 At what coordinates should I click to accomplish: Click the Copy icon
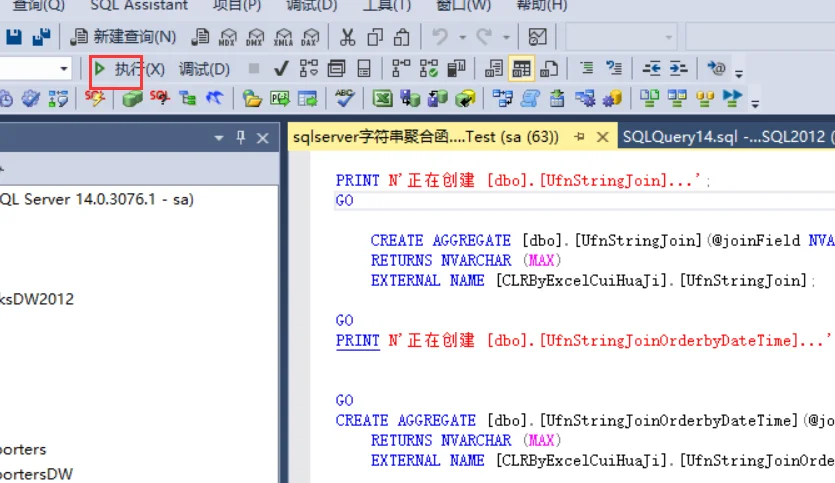point(375,37)
